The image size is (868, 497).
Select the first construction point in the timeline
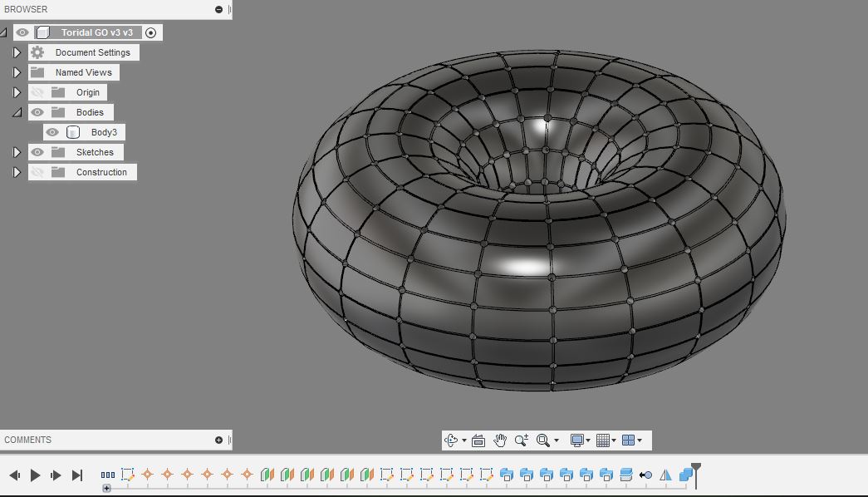point(147,475)
